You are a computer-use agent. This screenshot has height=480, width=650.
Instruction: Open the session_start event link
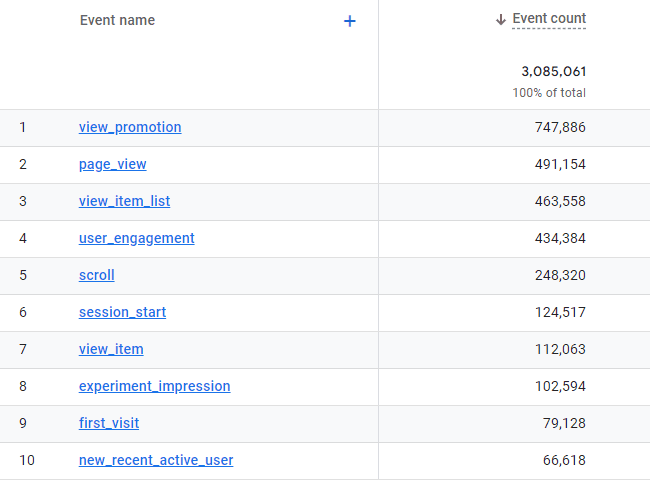[x=122, y=312]
